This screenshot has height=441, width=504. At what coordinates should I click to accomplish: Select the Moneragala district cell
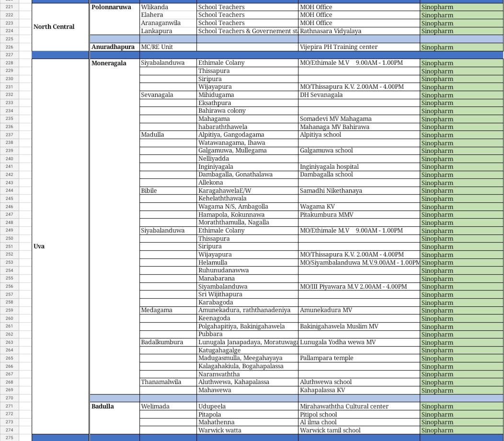tap(115, 226)
